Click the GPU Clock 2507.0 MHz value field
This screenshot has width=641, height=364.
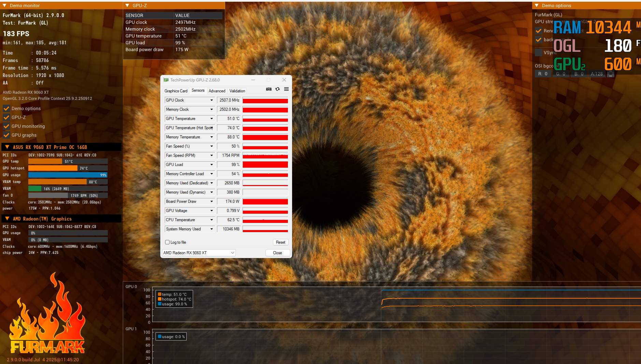[x=229, y=100]
